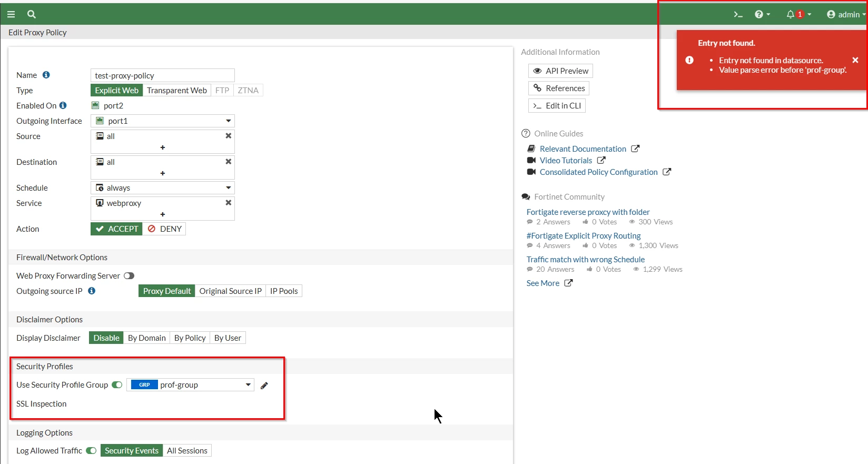Click the Edit in CLI button
This screenshot has width=868, height=464.
coord(557,105)
